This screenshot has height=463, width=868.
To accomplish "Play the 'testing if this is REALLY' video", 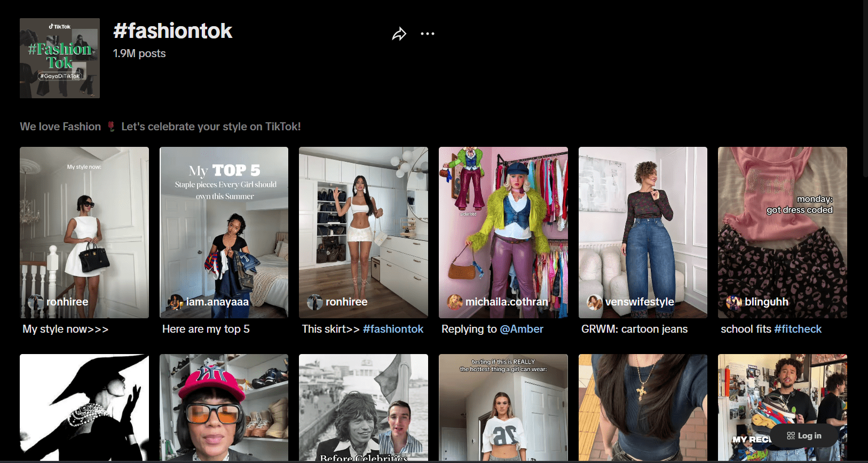I will (503, 407).
